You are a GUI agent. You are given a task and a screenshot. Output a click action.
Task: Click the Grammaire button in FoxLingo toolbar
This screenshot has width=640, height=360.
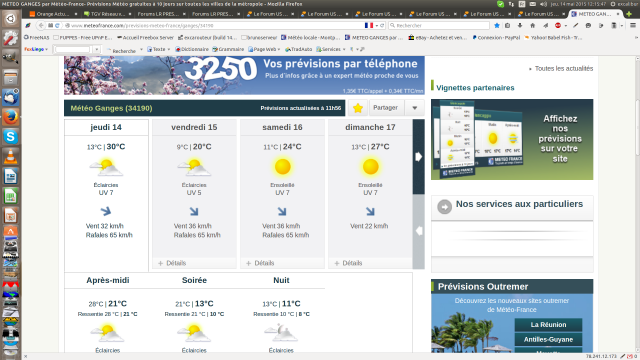click(228, 49)
